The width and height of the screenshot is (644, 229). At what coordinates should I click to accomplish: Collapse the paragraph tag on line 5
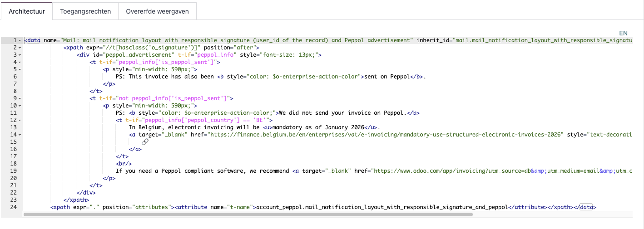[20, 69]
